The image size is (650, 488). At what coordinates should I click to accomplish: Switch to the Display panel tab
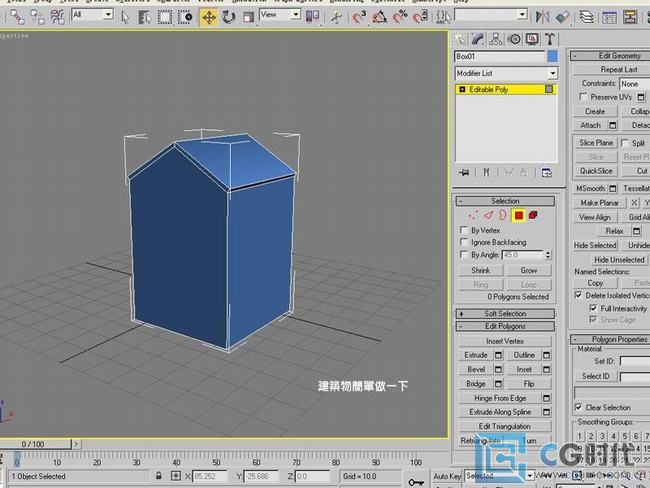[532, 39]
